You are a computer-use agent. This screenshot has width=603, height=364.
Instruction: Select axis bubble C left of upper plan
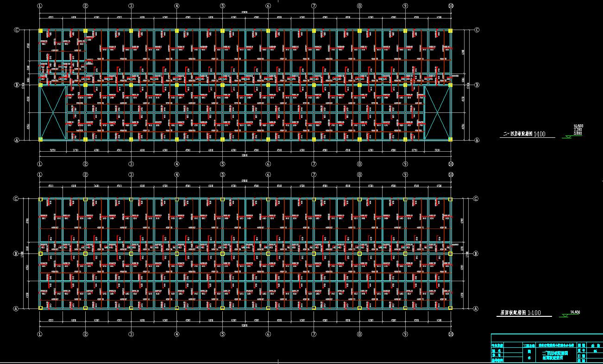click(x=17, y=30)
